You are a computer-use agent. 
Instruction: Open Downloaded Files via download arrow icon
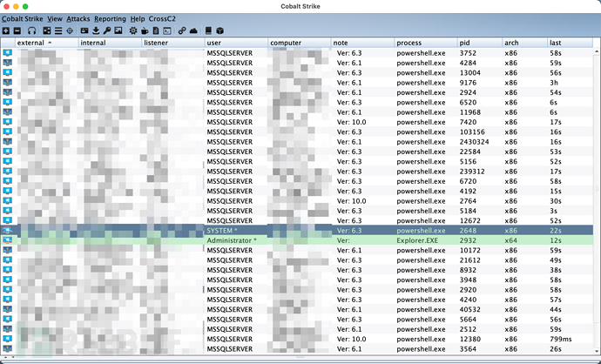click(x=96, y=30)
